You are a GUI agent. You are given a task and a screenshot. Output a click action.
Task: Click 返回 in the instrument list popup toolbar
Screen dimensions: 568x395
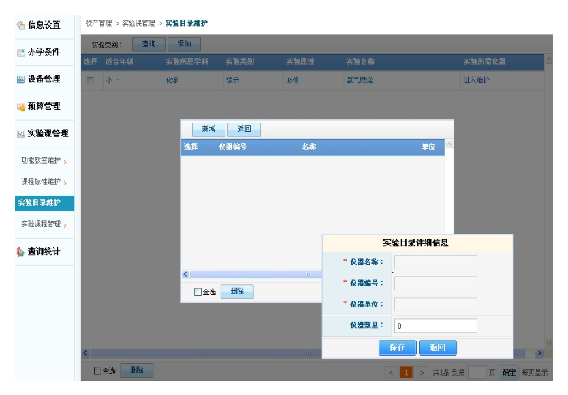click(x=244, y=129)
